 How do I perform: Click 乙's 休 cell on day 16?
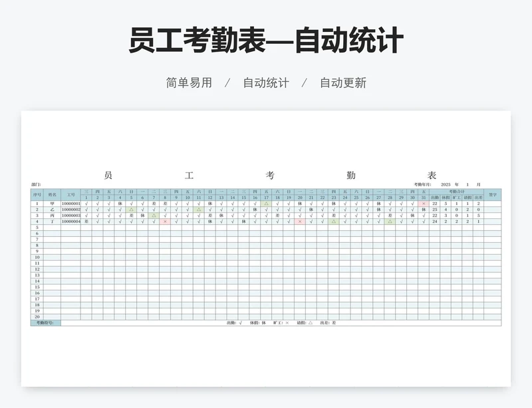(x=255, y=210)
